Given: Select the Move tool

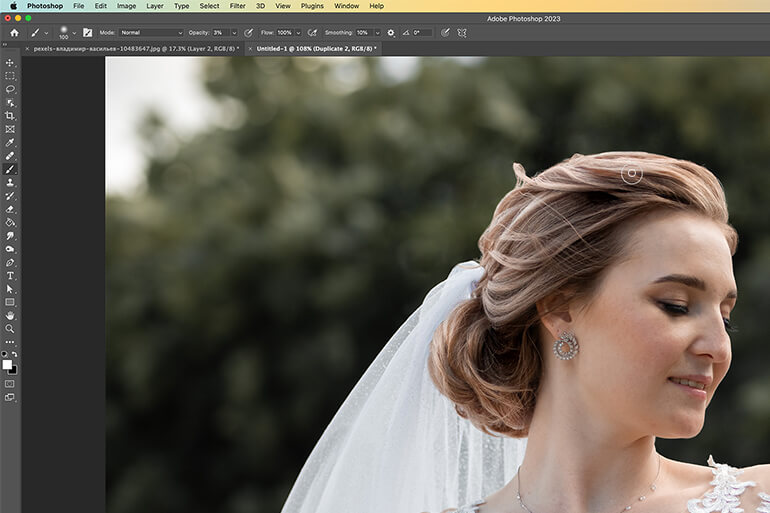Looking at the screenshot, I should [10, 63].
